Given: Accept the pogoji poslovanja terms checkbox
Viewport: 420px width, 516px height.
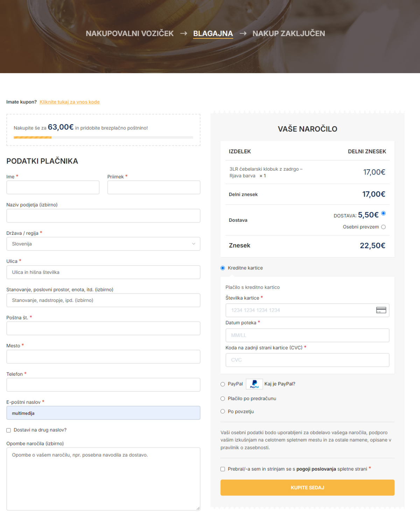Looking at the screenshot, I should (223, 469).
